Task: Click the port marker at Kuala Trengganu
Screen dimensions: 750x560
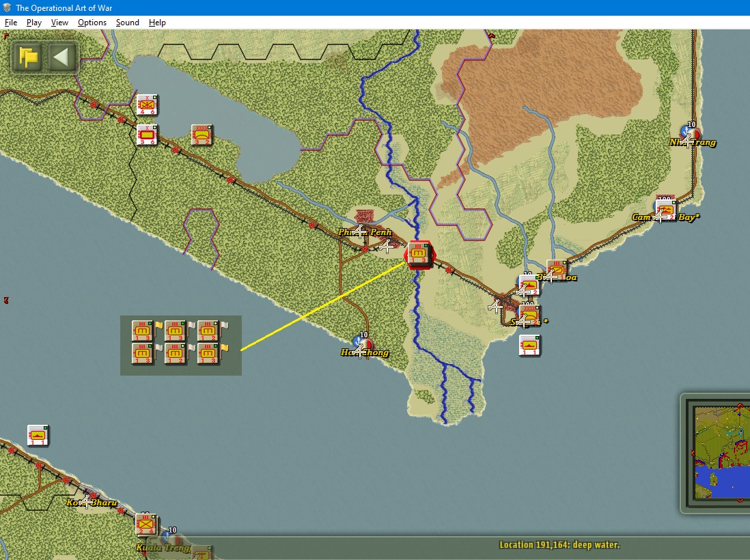Action: pyautogui.click(x=171, y=537)
